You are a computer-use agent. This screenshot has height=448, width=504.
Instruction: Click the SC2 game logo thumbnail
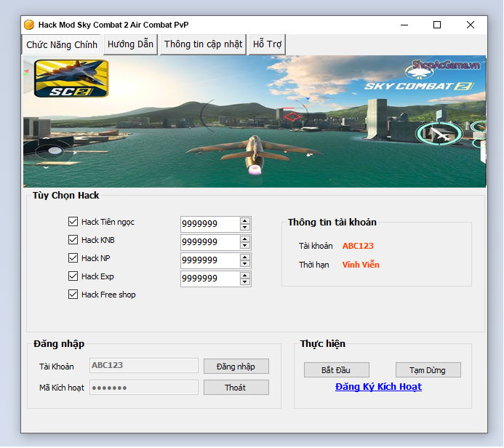tap(71, 79)
